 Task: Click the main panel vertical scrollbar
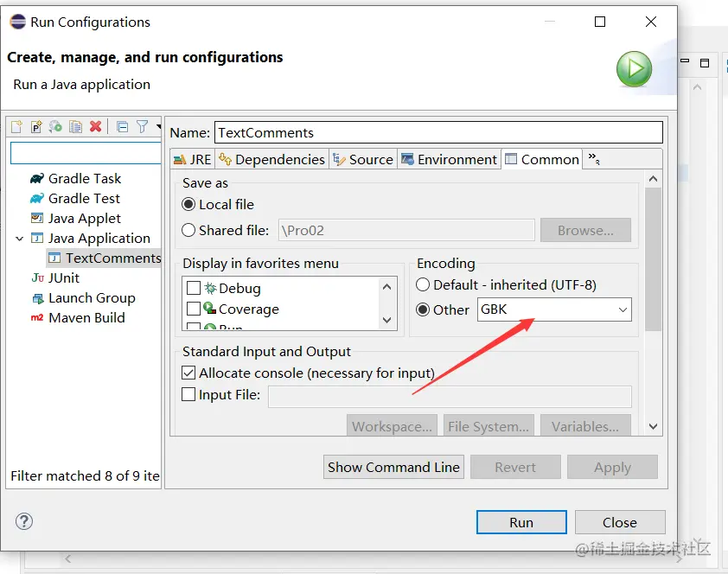(653, 259)
